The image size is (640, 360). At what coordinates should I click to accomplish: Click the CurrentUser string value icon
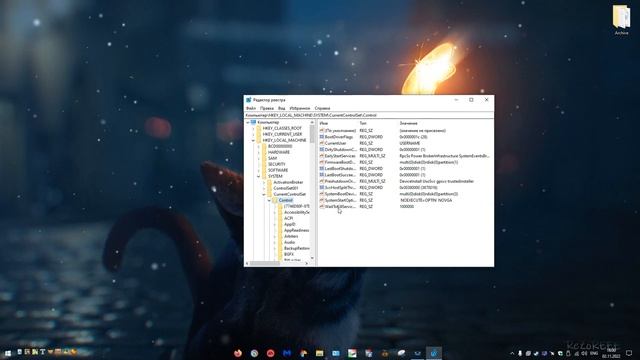coord(322,143)
